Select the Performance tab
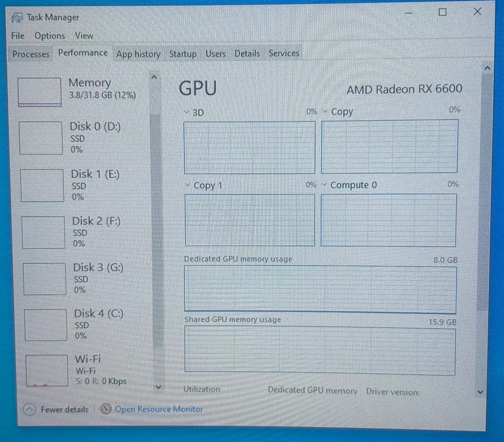Viewport: 504px width, 442px height. (83, 53)
